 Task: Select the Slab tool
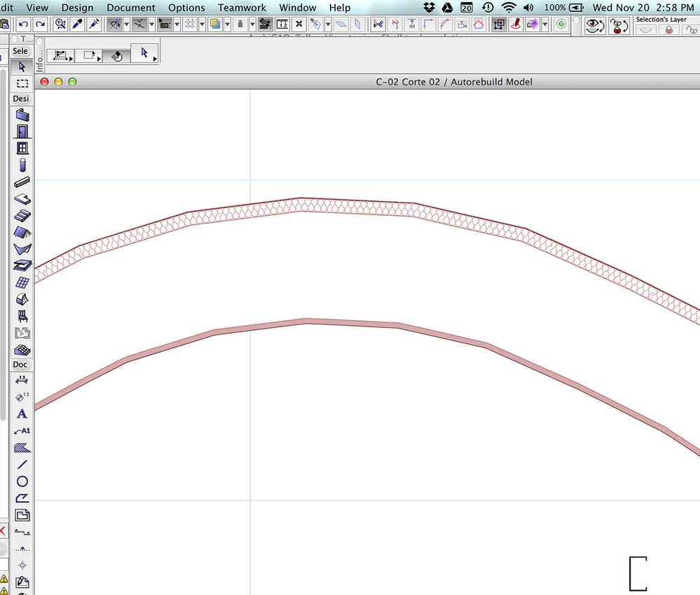pyautogui.click(x=22, y=198)
